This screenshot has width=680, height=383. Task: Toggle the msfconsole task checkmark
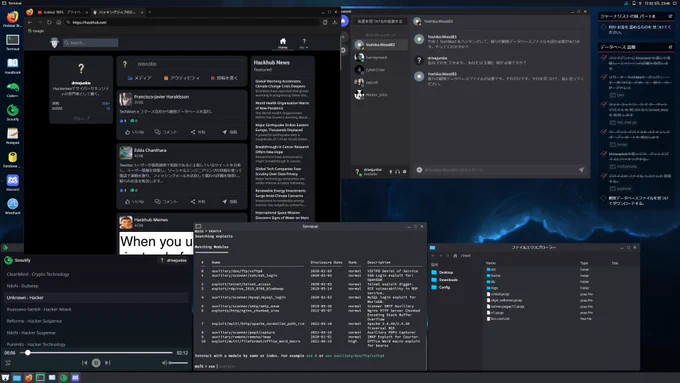point(604,154)
